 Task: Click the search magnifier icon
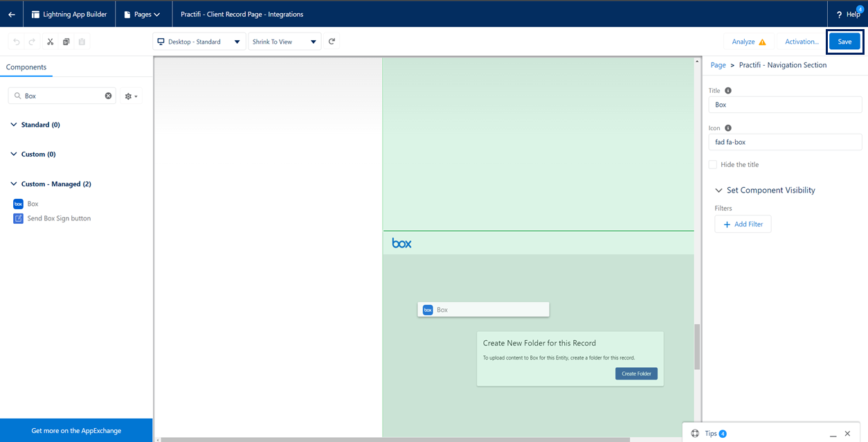point(18,96)
